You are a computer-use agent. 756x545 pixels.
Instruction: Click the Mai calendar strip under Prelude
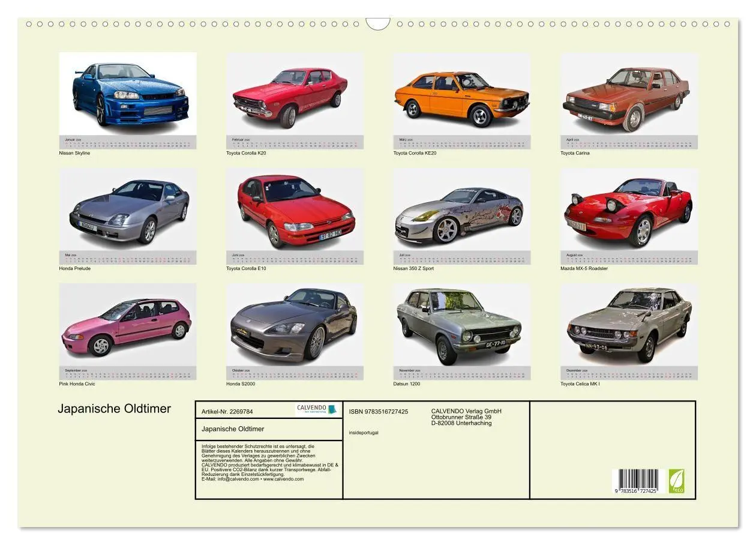tap(128, 257)
